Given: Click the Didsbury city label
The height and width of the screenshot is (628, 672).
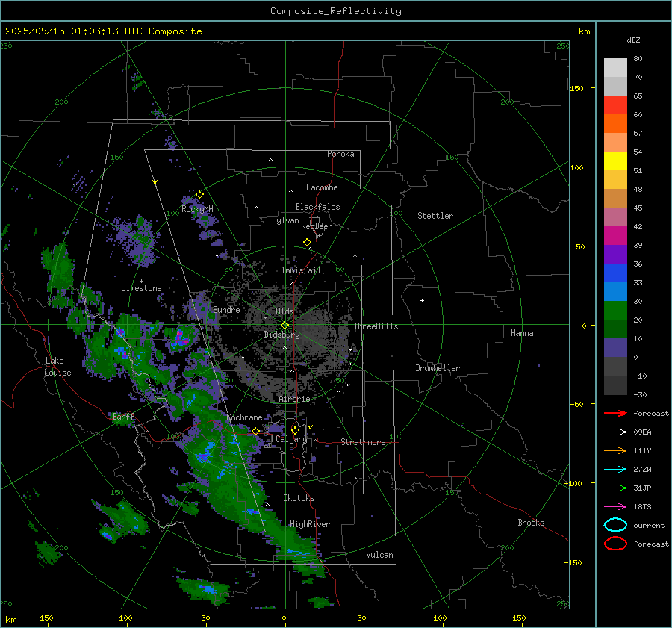Looking at the screenshot, I should pos(281,335).
